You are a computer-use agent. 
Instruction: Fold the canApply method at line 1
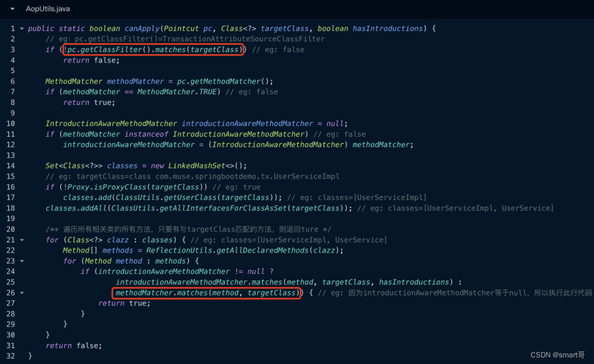pyautogui.click(x=22, y=29)
